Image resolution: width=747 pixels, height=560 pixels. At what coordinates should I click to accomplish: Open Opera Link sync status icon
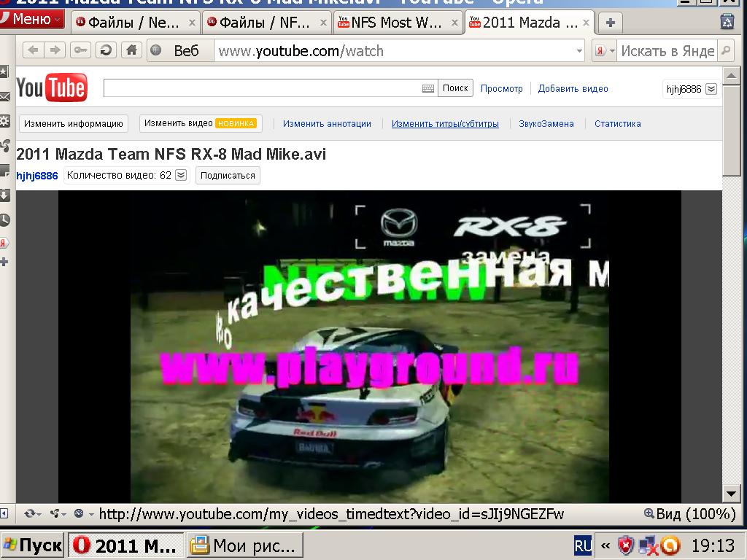32,514
